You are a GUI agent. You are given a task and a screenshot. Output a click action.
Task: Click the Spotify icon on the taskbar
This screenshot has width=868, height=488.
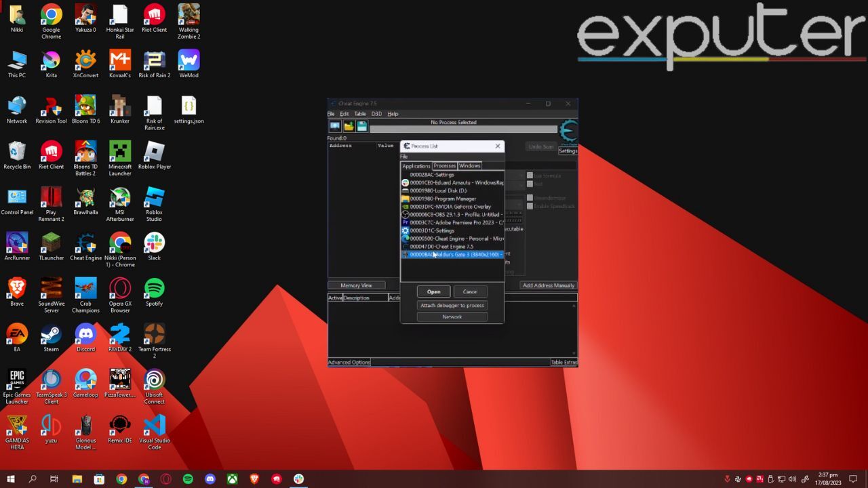(188, 479)
